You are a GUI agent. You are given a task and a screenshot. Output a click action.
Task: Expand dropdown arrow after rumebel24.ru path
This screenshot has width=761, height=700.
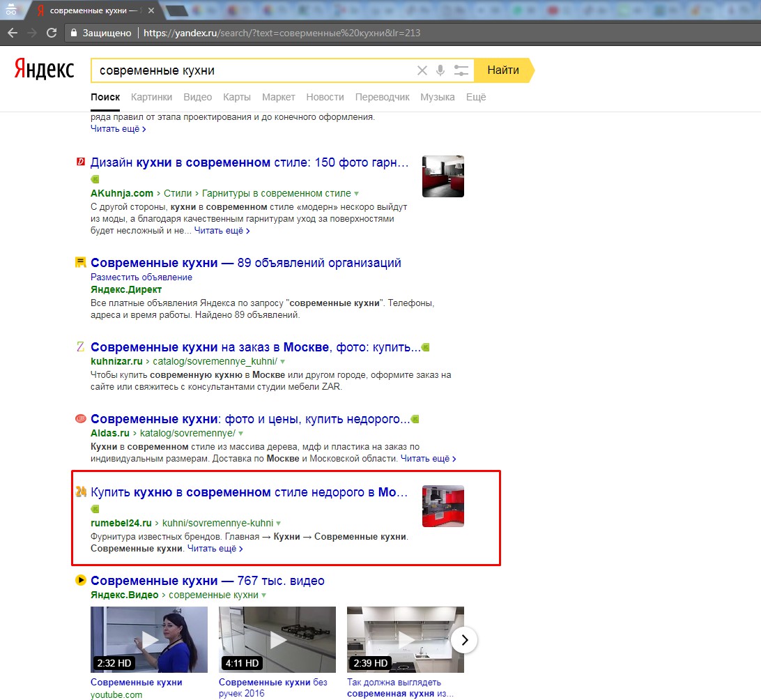tap(279, 524)
